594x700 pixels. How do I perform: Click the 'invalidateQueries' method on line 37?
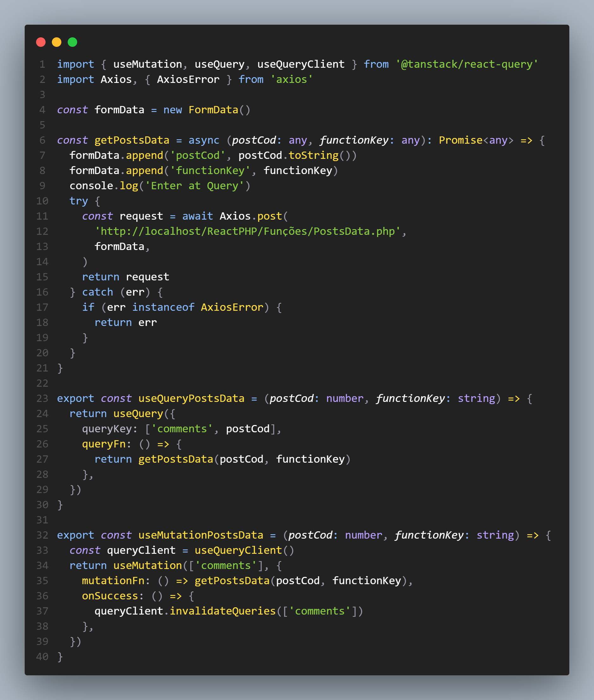[x=223, y=611]
